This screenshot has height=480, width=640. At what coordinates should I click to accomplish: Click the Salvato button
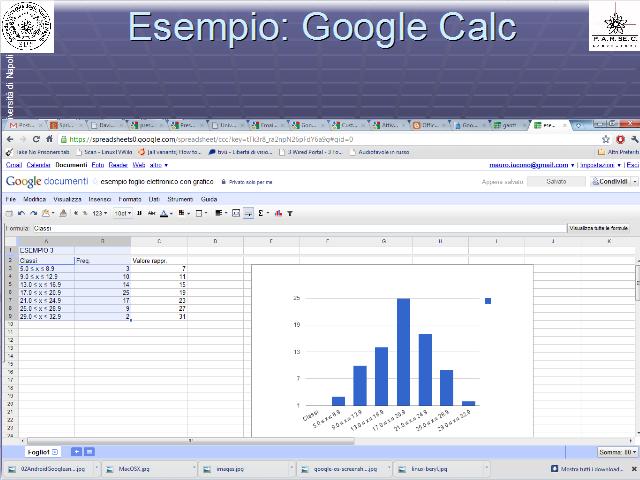click(x=556, y=182)
